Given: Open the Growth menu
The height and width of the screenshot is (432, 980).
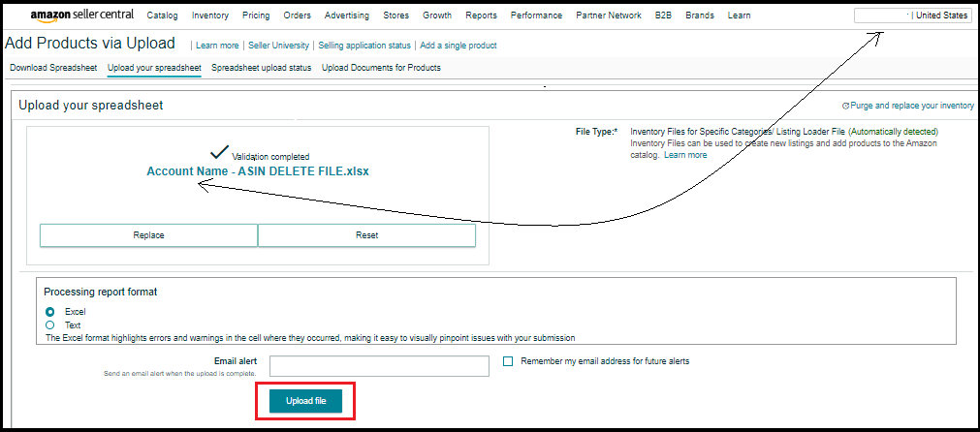Looking at the screenshot, I should (437, 15).
